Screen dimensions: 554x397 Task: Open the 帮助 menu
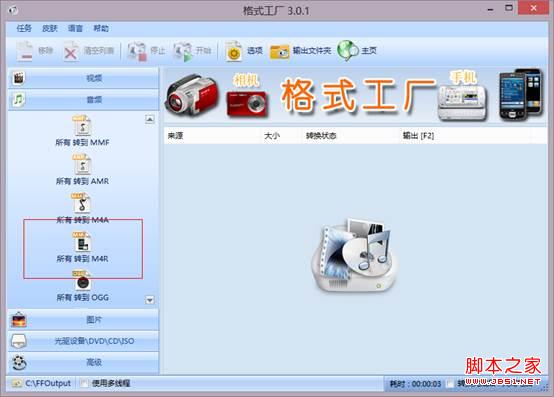[x=101, y=28]
